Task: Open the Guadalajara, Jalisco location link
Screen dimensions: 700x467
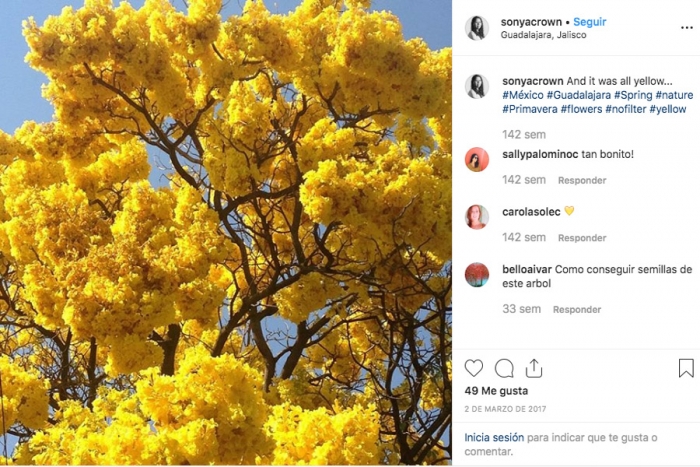Action: (543, 35)
